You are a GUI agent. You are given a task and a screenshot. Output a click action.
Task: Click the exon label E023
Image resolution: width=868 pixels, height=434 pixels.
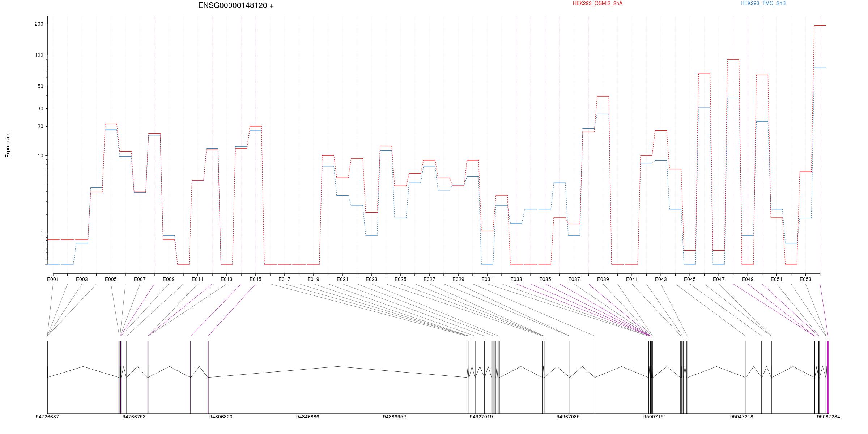[x=371, y=279]
